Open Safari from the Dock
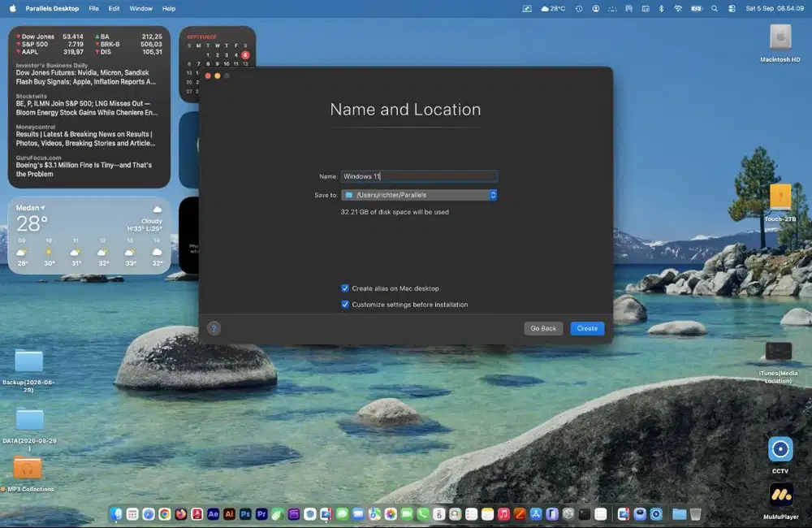The width and height of the screenshot is (812, 528). pyautogui.click(x=148, y=514)
